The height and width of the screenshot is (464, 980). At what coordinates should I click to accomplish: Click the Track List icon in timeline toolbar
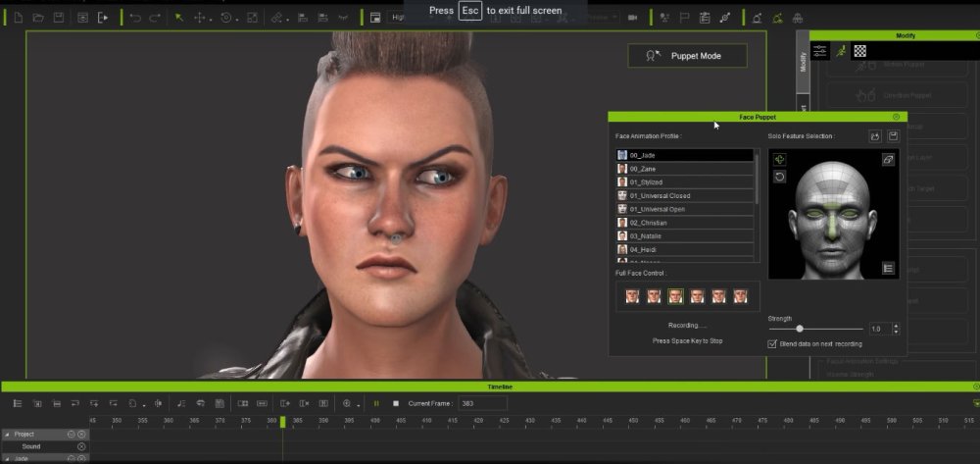coord(18,403)
